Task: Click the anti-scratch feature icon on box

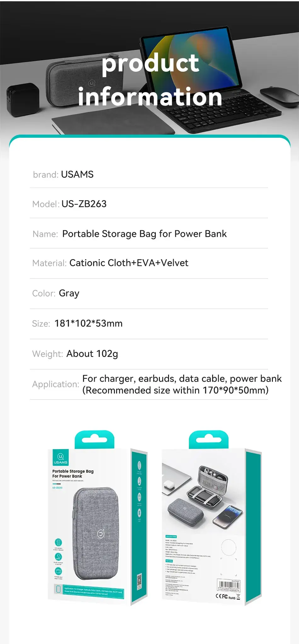Action: click(x=58, y=542)
